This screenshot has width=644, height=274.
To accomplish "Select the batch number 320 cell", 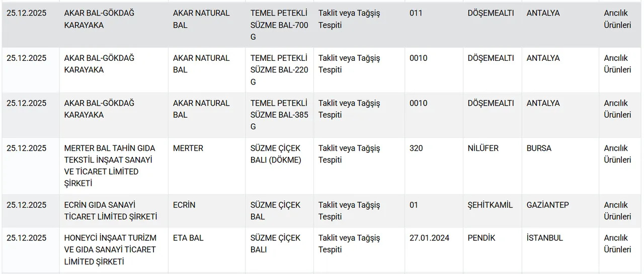I will pos(416,148).
